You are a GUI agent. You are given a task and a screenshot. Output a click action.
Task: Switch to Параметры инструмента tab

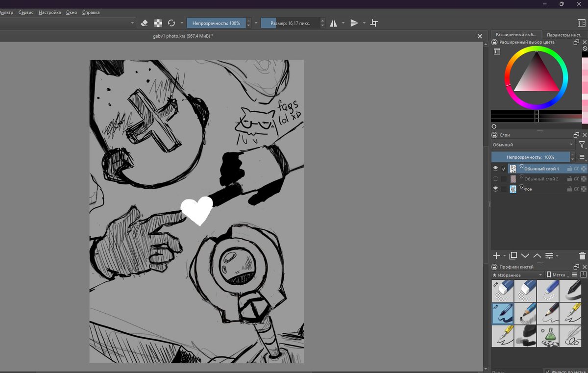point(564,35)
